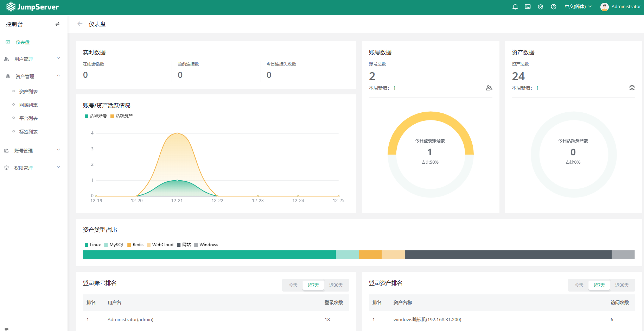This screenshot has height=331, width=644.
Task: Click the green Linux segment of the bar
Action: (x=209, y=255)
